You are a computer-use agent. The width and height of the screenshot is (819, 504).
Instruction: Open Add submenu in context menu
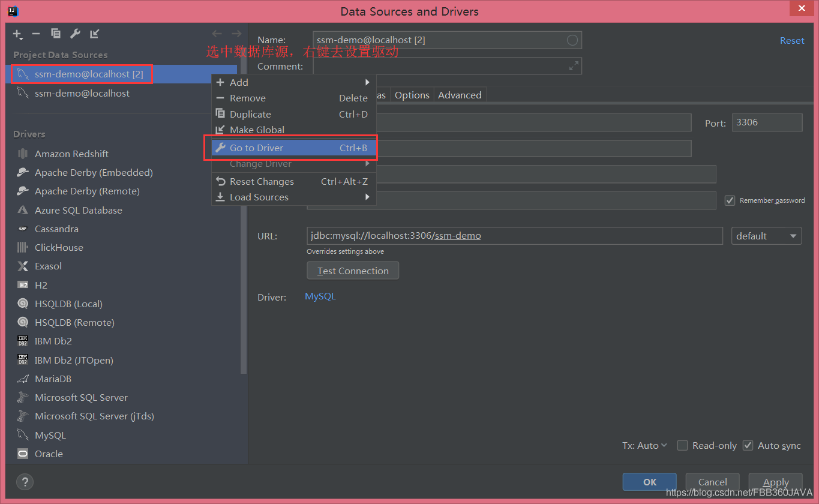point(294,82)
